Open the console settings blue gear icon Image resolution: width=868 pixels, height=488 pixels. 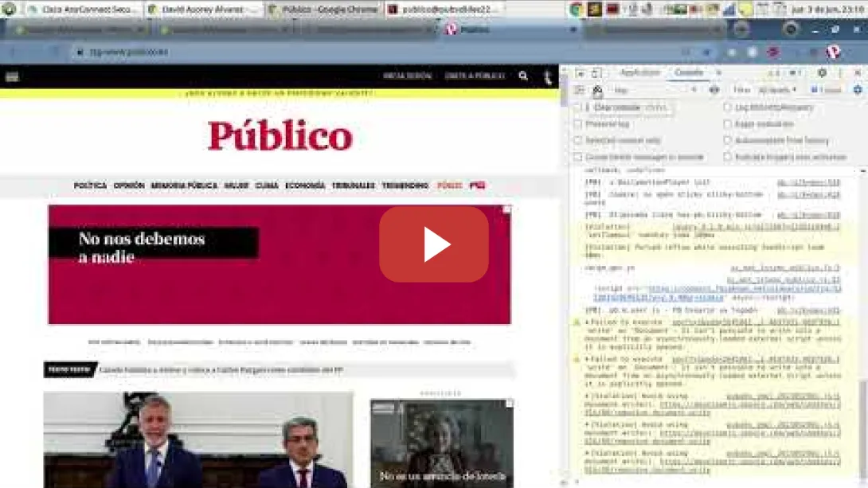click(x=858, y=90)
